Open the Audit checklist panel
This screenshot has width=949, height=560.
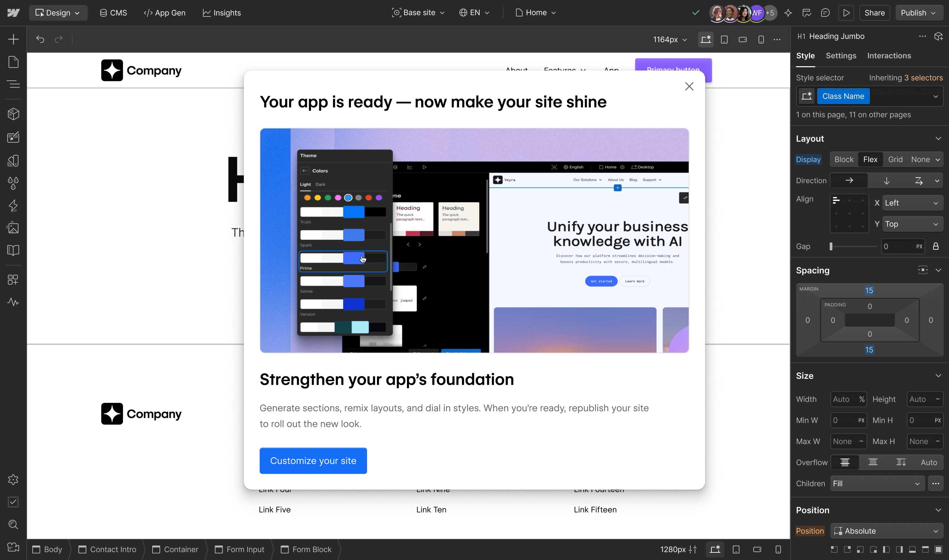[13, 502]
